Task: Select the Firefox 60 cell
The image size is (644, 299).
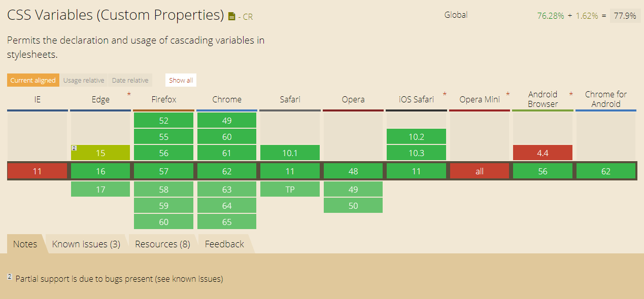Action: coord(163,222)
